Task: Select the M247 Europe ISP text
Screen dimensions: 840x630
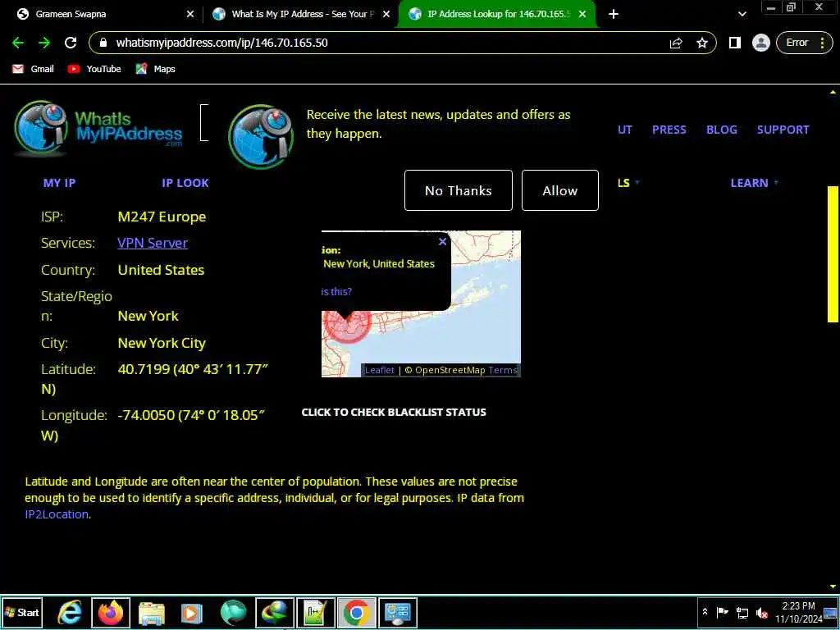Action: pyautogui.click(x=162, y=217)
